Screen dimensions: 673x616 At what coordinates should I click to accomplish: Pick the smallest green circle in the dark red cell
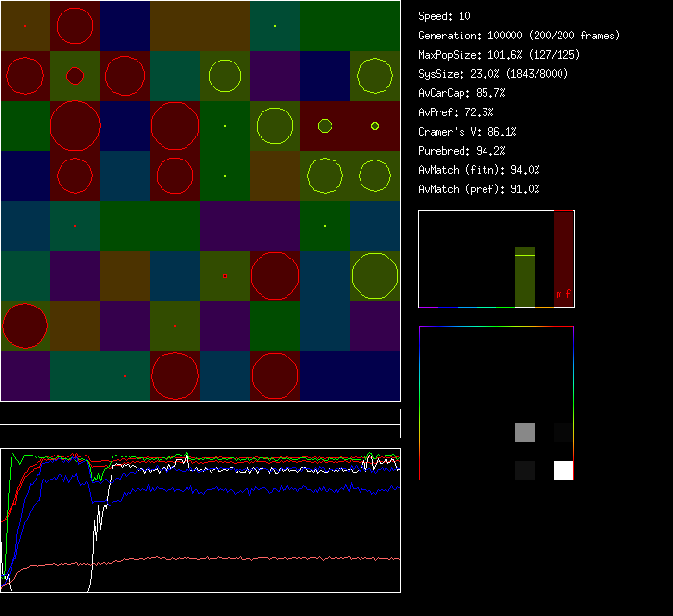[x=374, y=125]
